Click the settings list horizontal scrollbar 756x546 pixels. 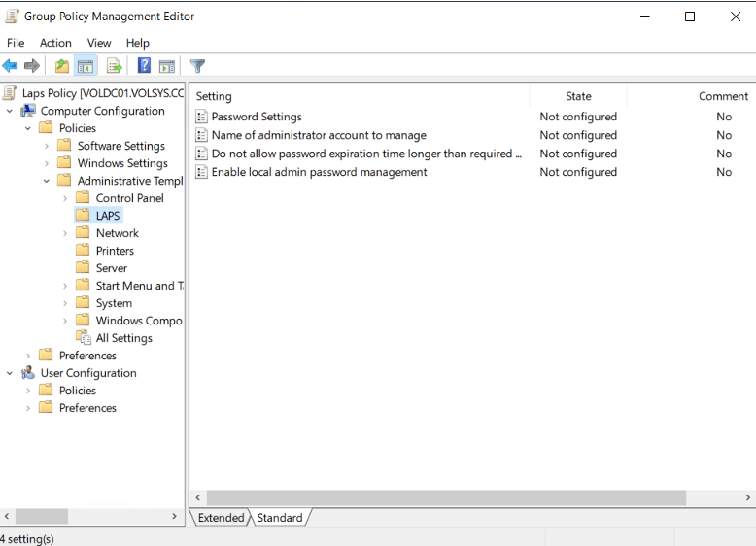tap(447, 497)
